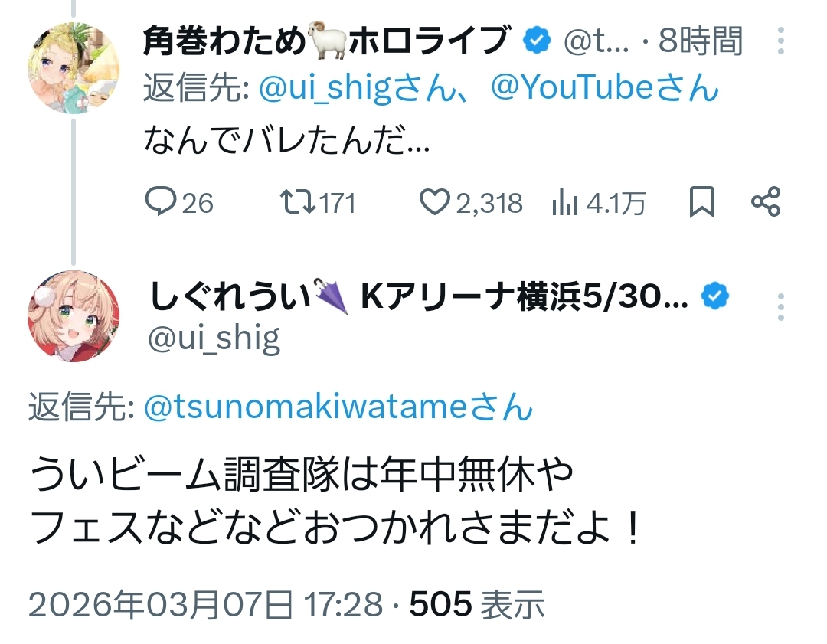Open 角巻わため's profile picture
Viewport: 827px width, 644px height.
tap(74, 69)
